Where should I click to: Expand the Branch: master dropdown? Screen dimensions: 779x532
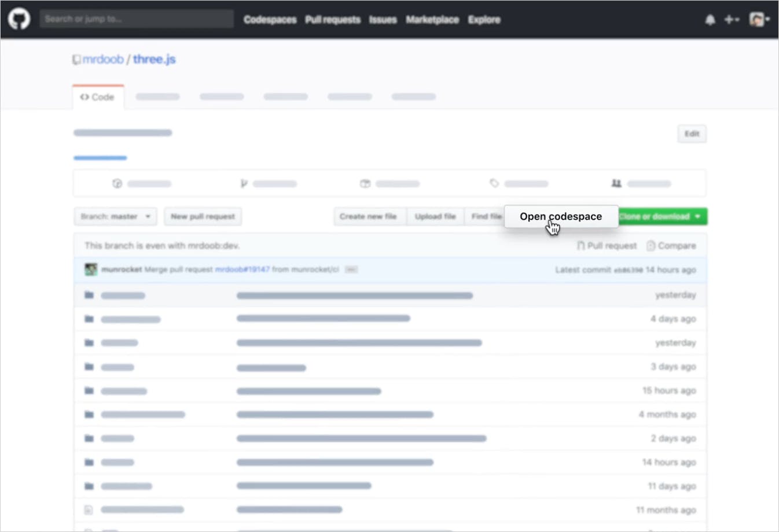tap(115, 216)
